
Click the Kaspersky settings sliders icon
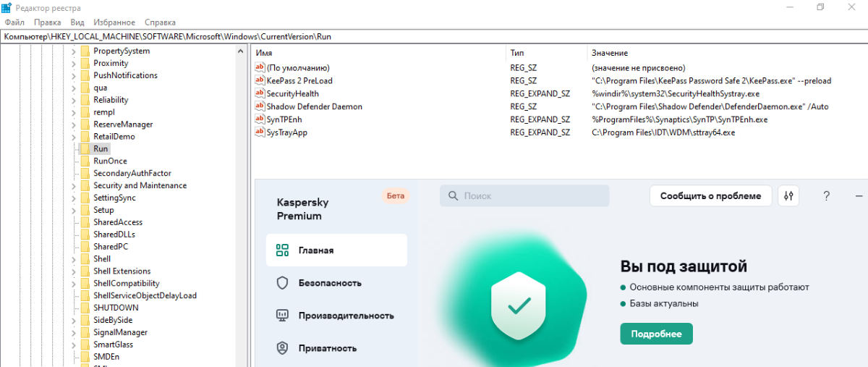[789, 196]
